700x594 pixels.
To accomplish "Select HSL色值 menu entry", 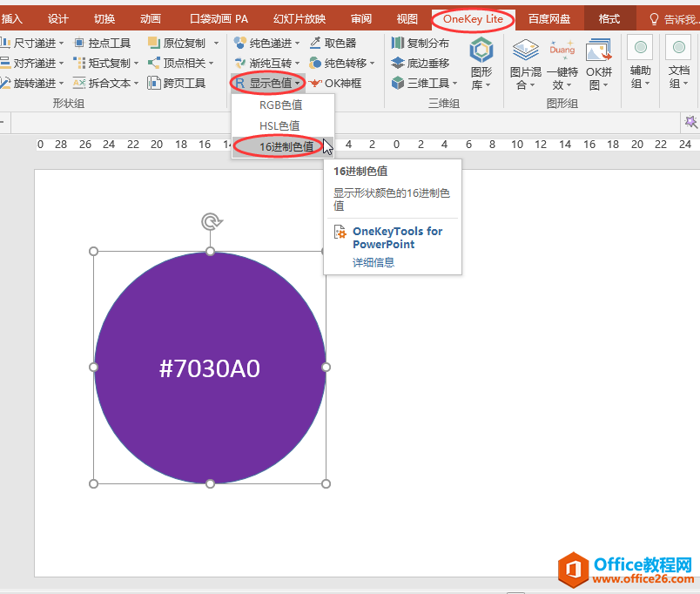I will point(279,126).
